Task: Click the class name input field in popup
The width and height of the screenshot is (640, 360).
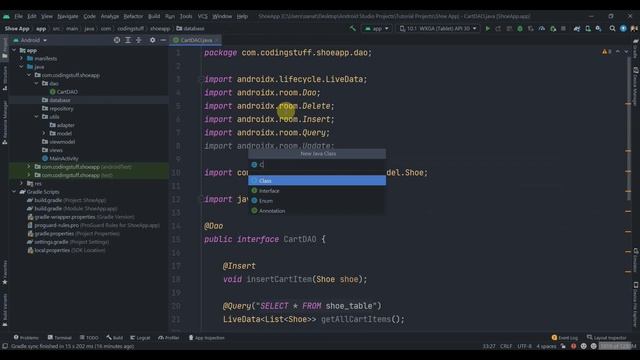Action: tap(317, 164)
